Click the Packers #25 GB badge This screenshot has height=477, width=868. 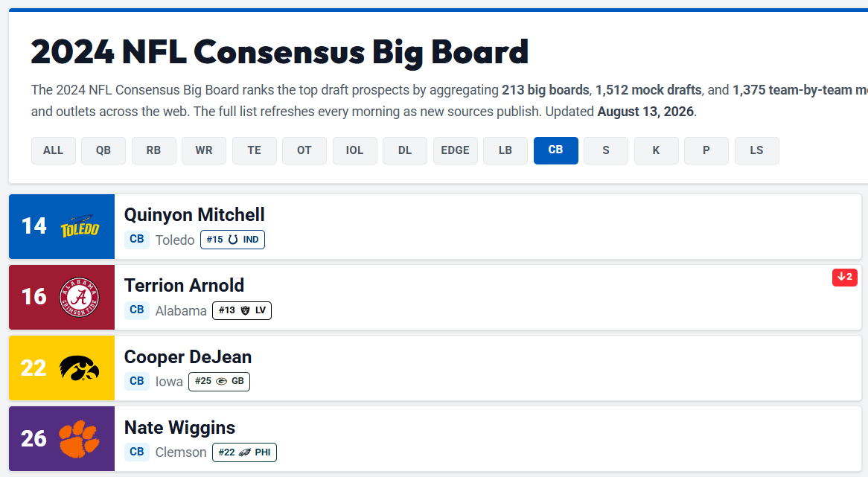pos(219,381)
